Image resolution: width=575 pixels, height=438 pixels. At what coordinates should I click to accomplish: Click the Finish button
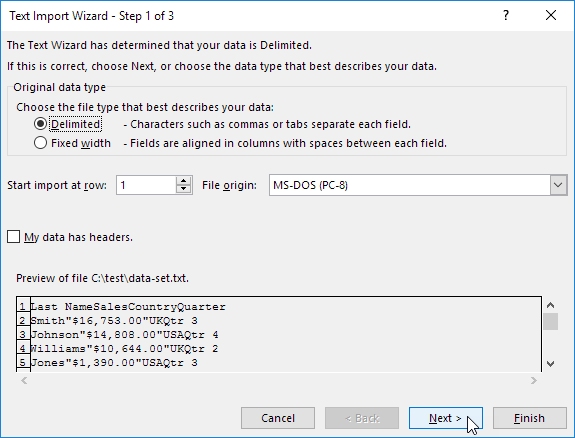click(x=530, y=418)
